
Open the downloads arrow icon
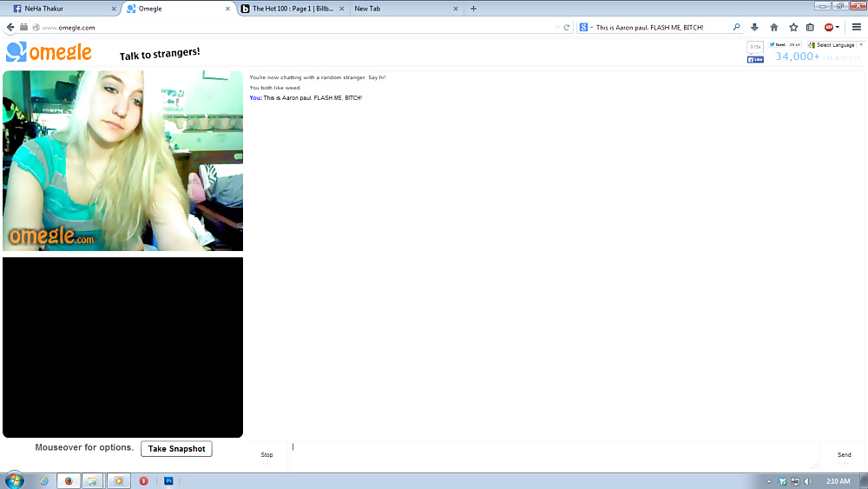(x=754, y=27)
